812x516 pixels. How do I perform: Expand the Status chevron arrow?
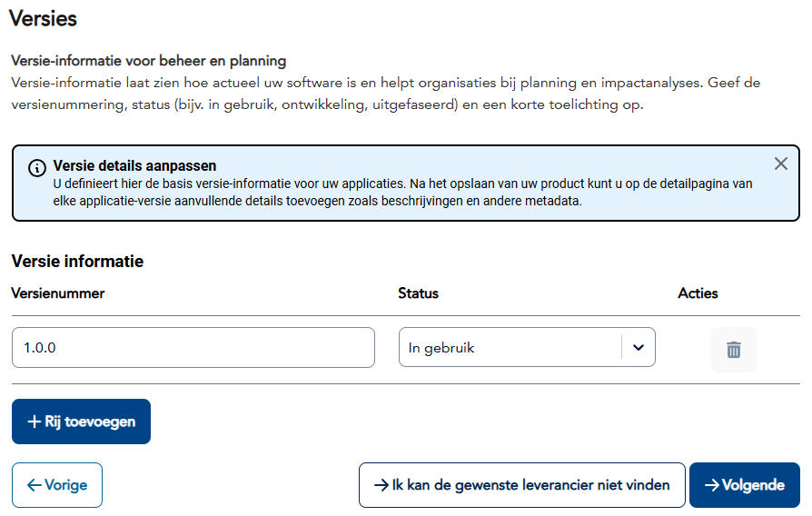[638, 348]
